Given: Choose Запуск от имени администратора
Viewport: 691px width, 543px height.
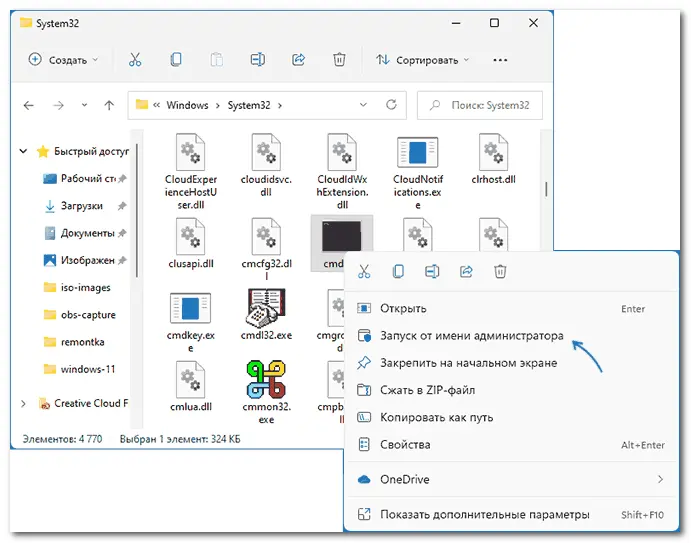Looking at the screenshot, I should click(472, 336).
